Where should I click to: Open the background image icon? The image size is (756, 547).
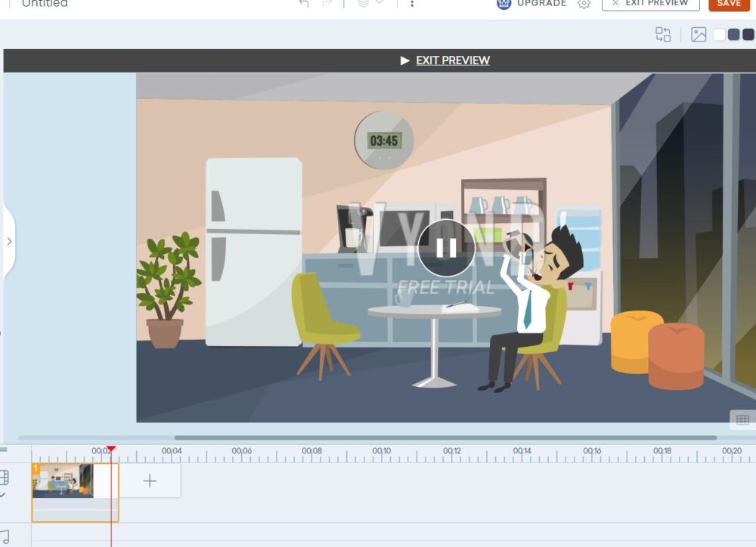pos(699,35)
